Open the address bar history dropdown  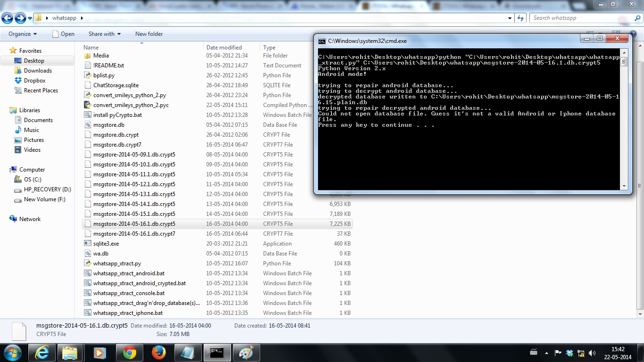point(510,18)
